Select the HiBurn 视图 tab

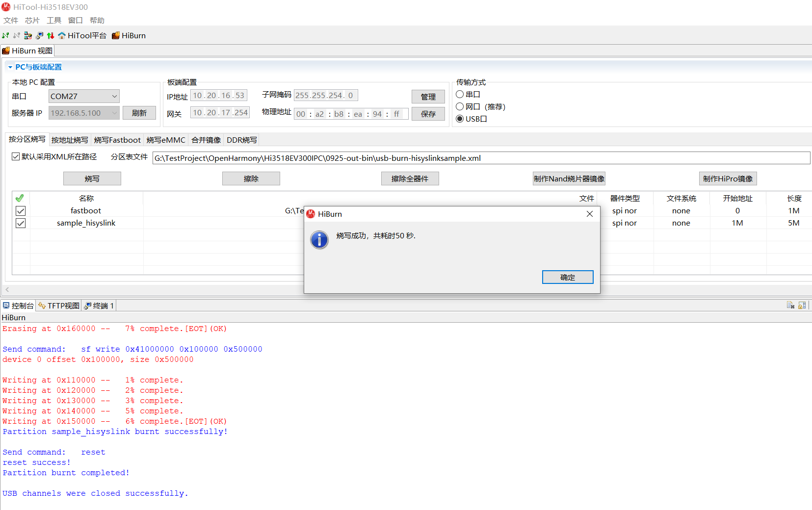(x=27, y=51)
